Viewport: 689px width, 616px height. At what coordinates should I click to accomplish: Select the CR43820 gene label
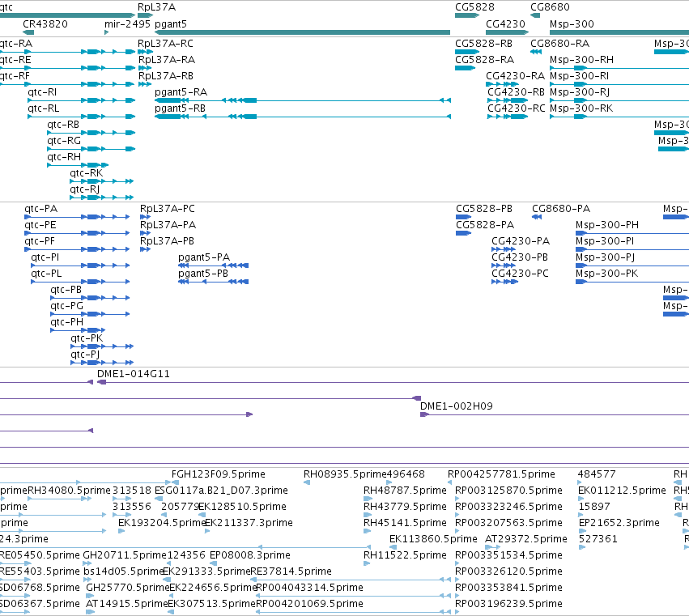(x=45, y=24)
